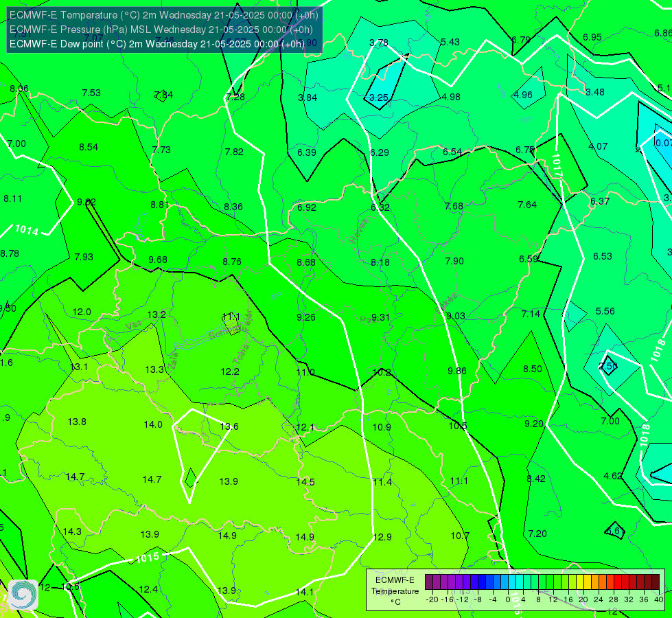The image size is (672, 618).
Task: Click the 8.11 temperature value
Action: click(13, 198)
